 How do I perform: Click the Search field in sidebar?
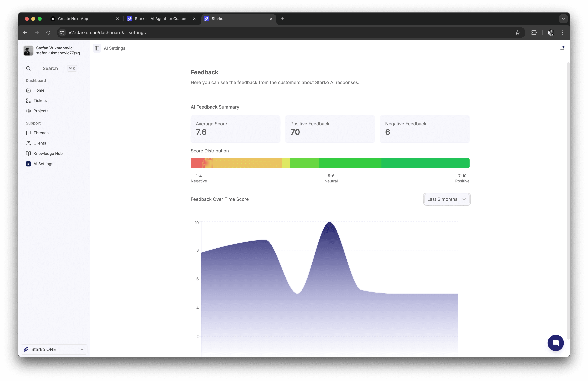pos(50,68)
